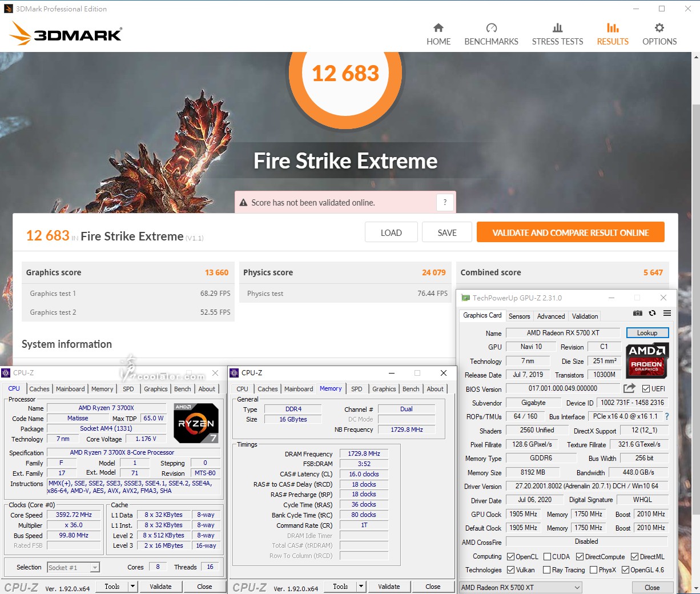
Task: Click Driver Version field in GPU-Z
Action: [586, 486]
